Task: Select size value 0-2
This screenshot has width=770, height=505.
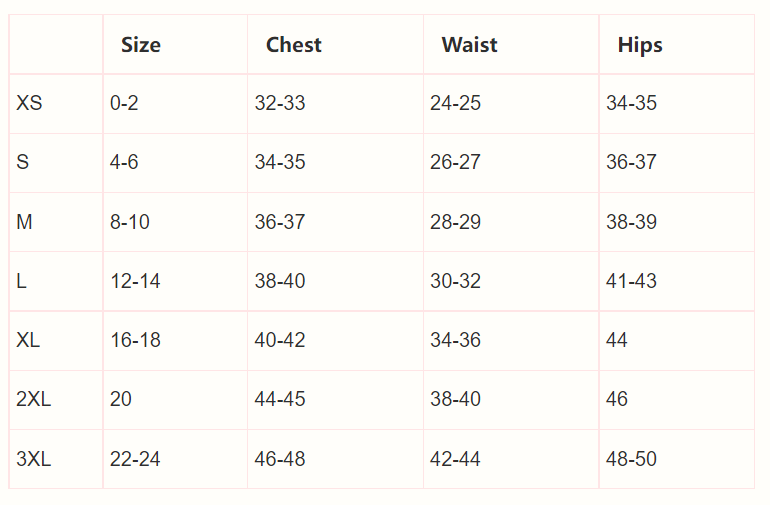Action: click(x=124, y=103)
